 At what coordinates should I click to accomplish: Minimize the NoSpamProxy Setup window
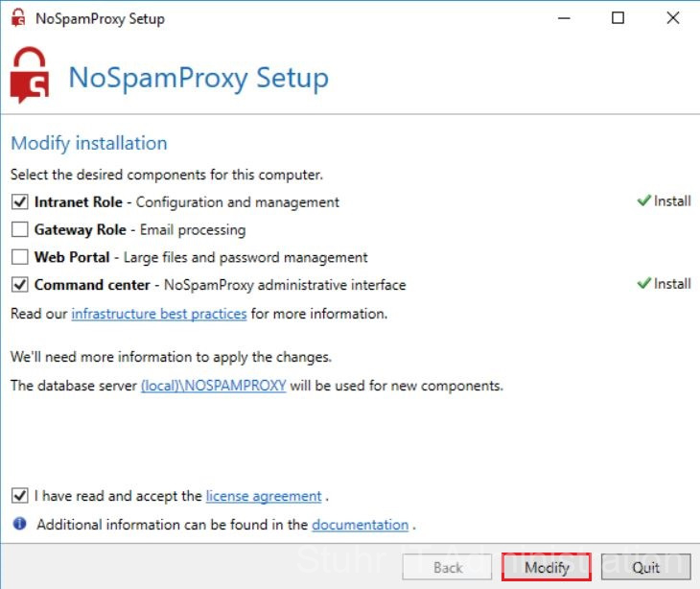coord(564,18)
